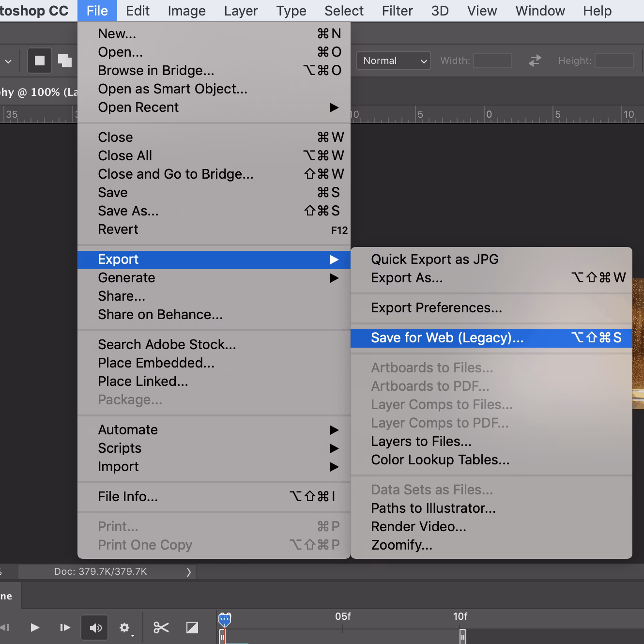Viewport: 644px width, 644px height.
Task: Open the timeline settings gear
Action: 125,628
